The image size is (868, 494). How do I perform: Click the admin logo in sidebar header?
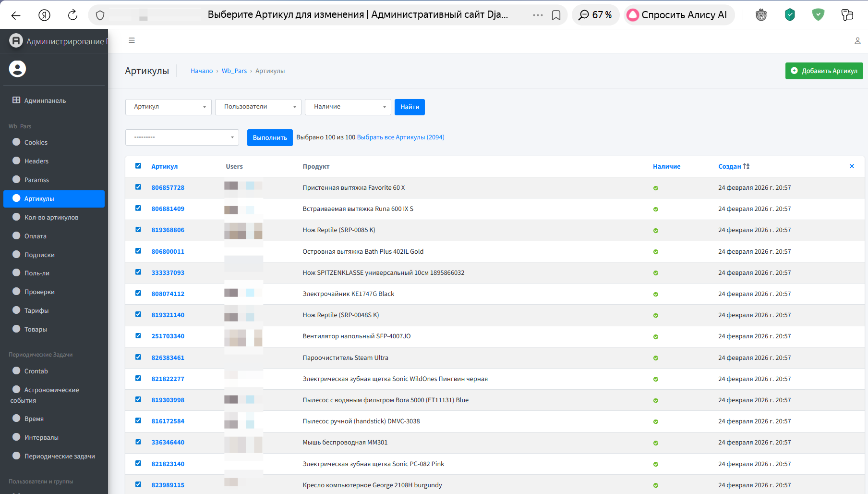(16, 41)
